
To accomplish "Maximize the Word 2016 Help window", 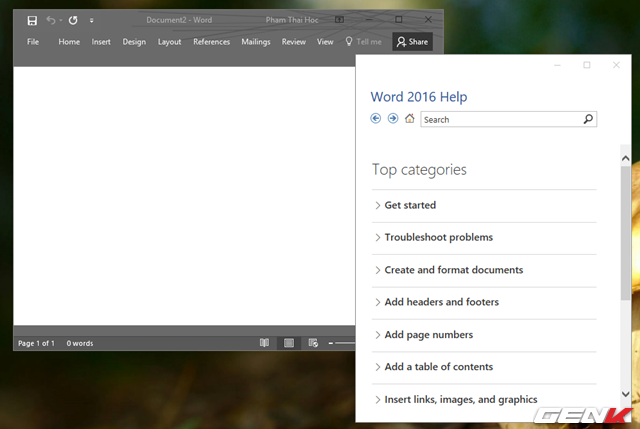I will (587, 65).
